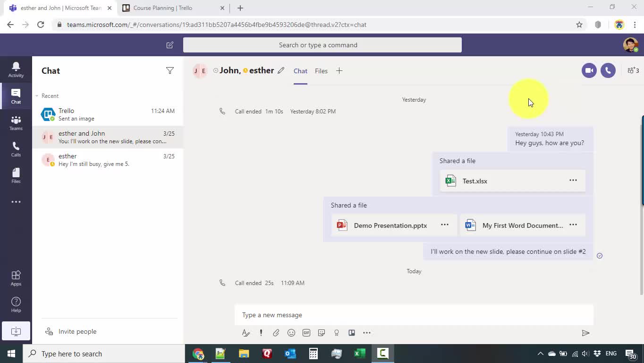Open the chat filter icon
Image resolution: width=644 pixels, height=363 pixels.
coord(169,70)
